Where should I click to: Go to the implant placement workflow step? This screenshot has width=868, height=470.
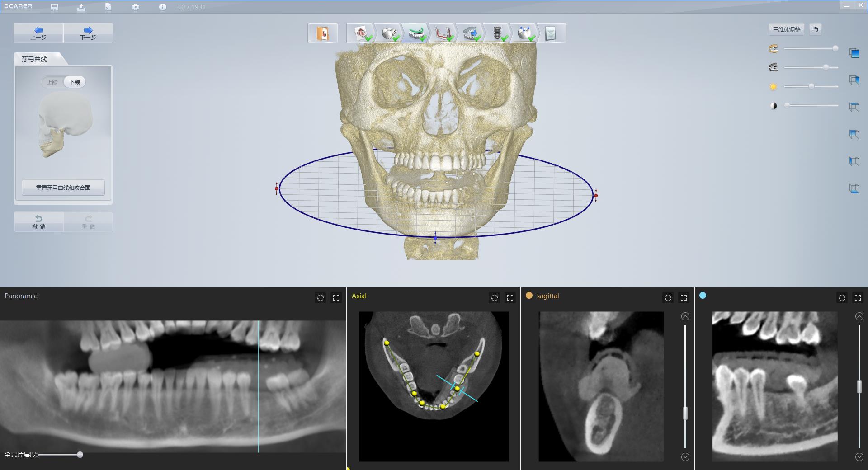(x=497, y=33)
